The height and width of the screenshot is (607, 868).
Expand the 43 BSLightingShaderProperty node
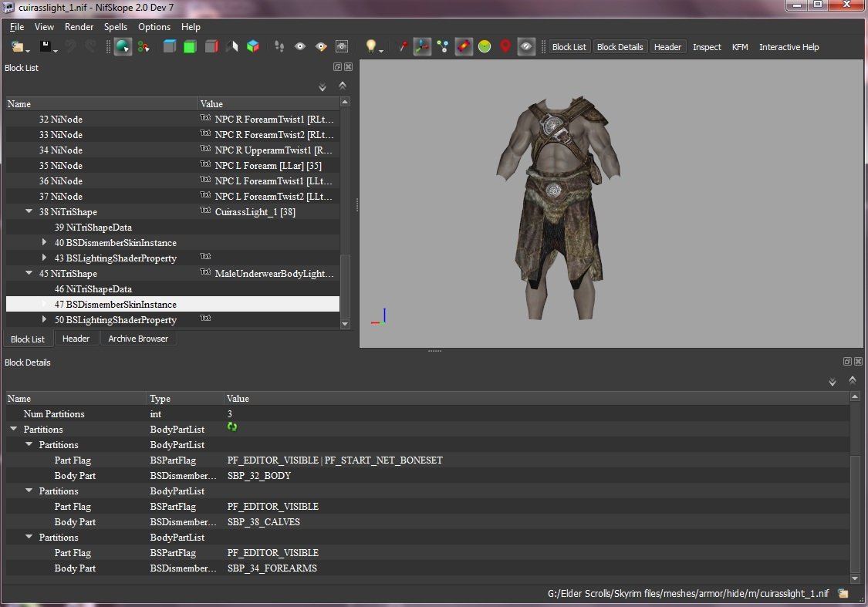tap(44, 258)
